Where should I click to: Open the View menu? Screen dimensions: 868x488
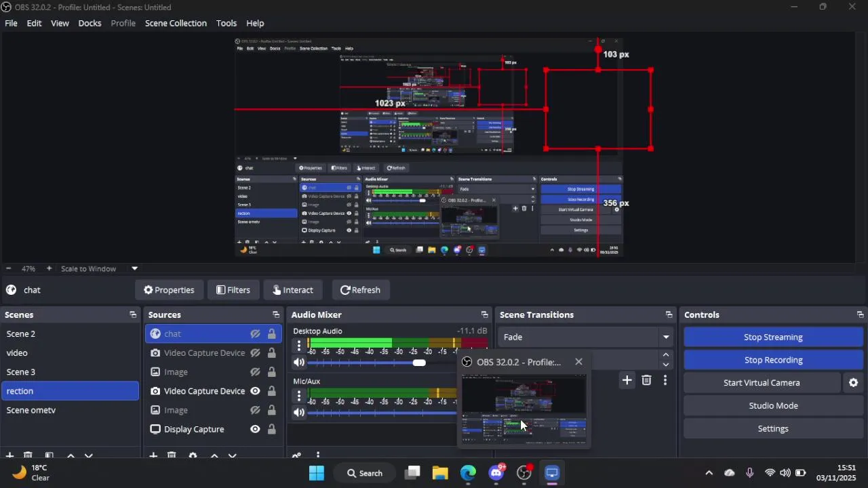coord(60,23)
